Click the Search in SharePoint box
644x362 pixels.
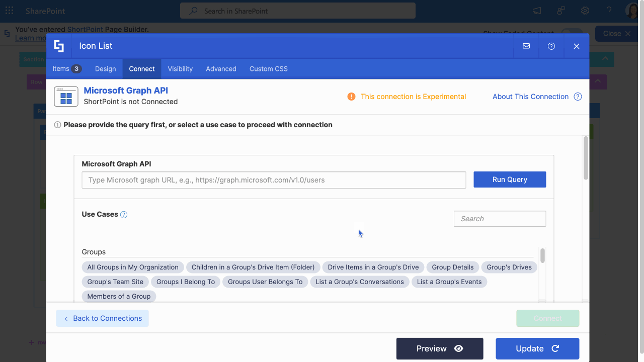(298, 11)
